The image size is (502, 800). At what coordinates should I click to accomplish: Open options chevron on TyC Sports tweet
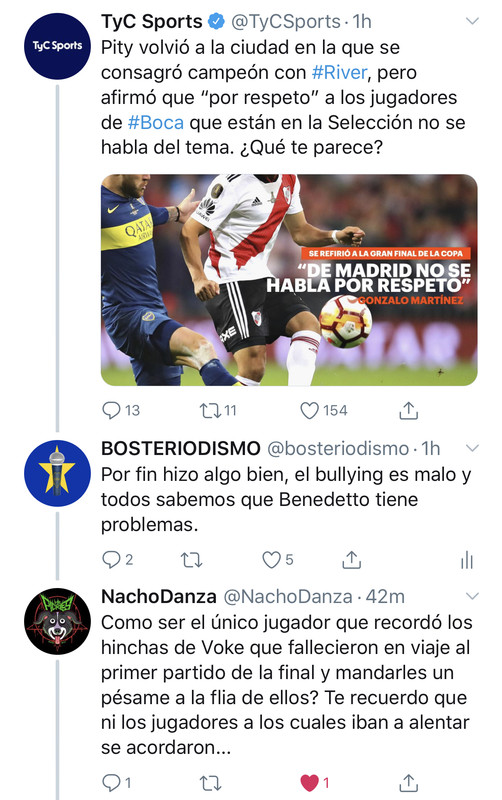[473, 21]
